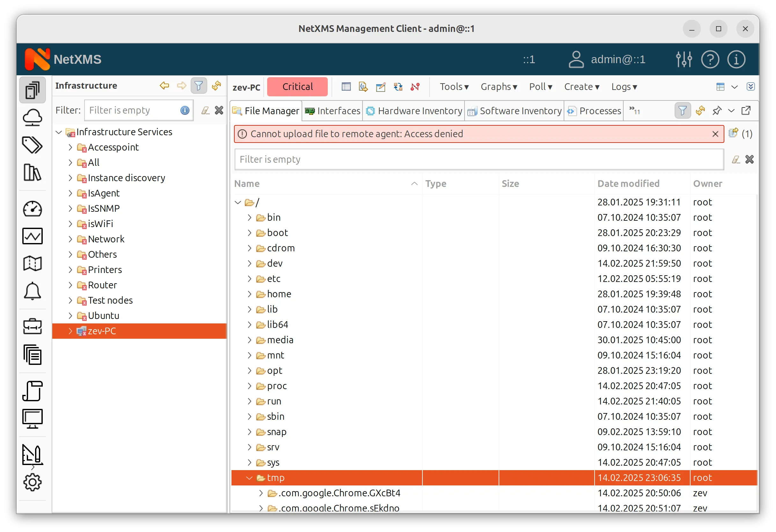The height and width of the screenshot is (532, 776).
Task: Toggle the filter funnel in File Manager
Action: (683, 111)
